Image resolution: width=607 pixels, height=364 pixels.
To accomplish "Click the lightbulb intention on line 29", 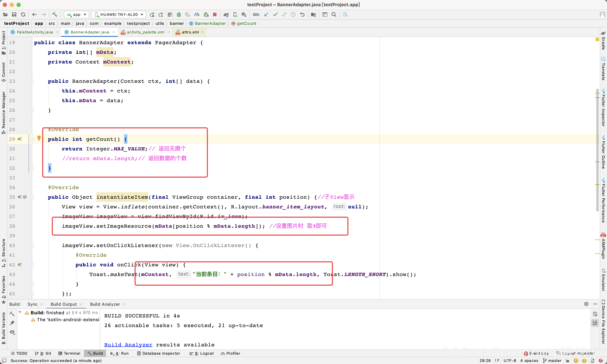I will point(39,138).
